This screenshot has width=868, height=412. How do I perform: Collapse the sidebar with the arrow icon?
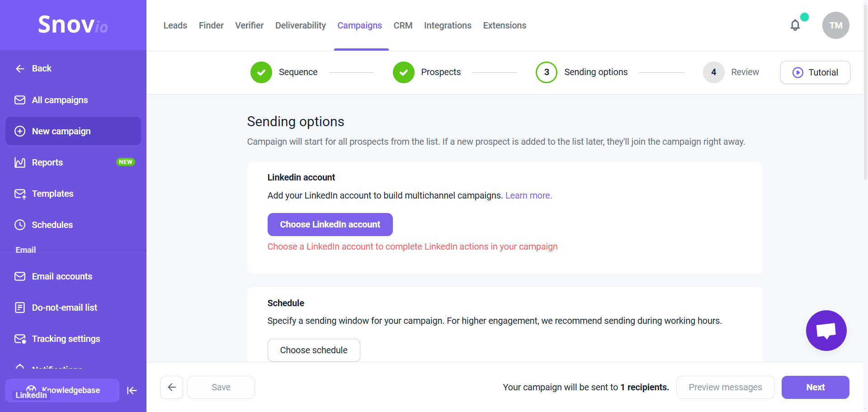(x=132, y=390)
